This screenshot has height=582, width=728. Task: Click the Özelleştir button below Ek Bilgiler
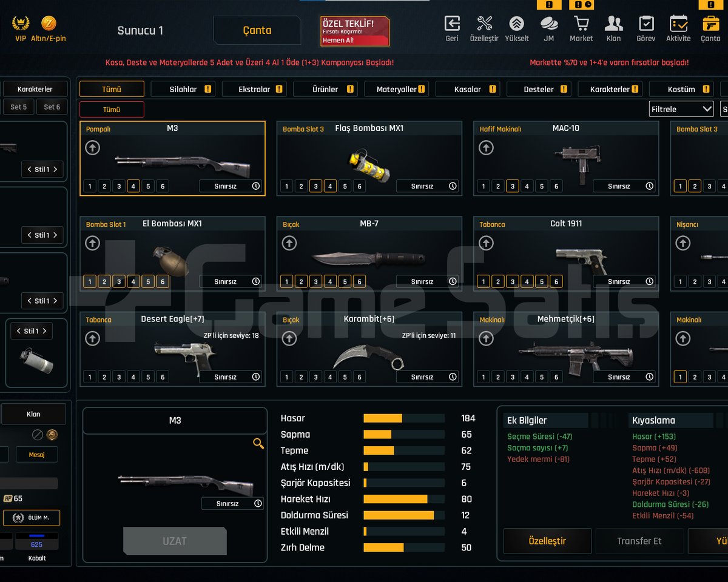(547, 541)
